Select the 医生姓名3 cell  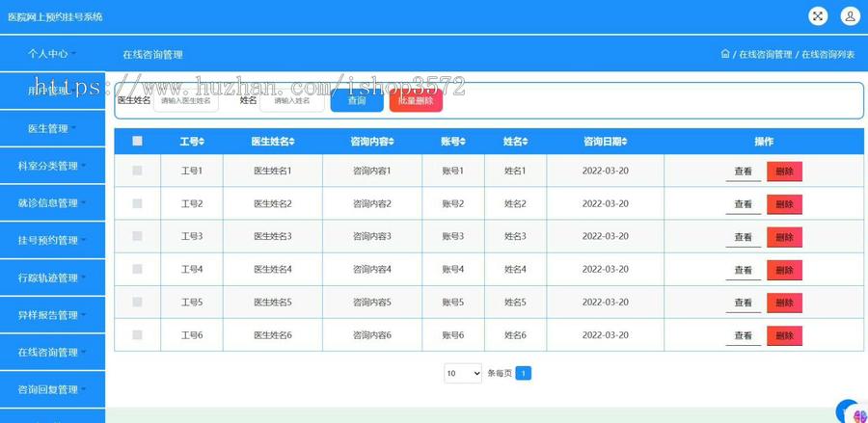point(273,236)
